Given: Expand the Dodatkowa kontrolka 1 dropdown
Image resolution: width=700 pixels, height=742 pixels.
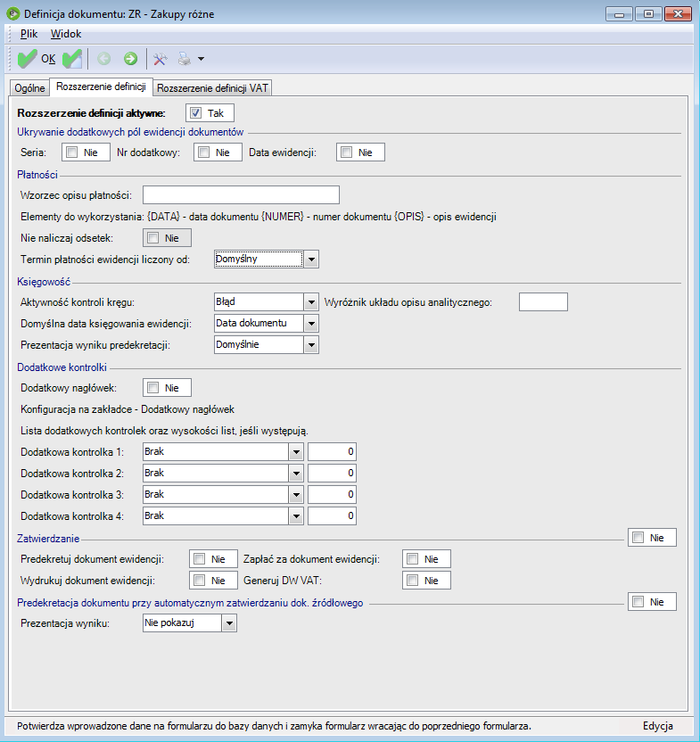Looking at the screenshot, I should 296,452.
